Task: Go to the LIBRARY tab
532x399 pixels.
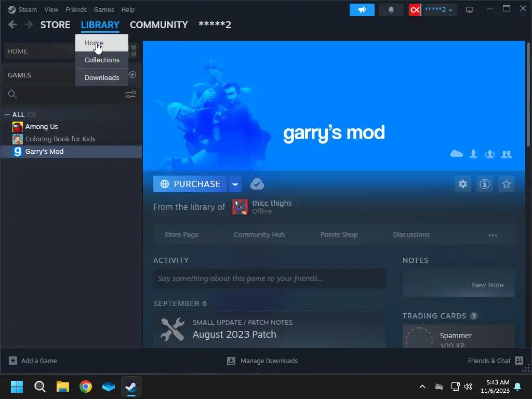Action: [100, 25]
